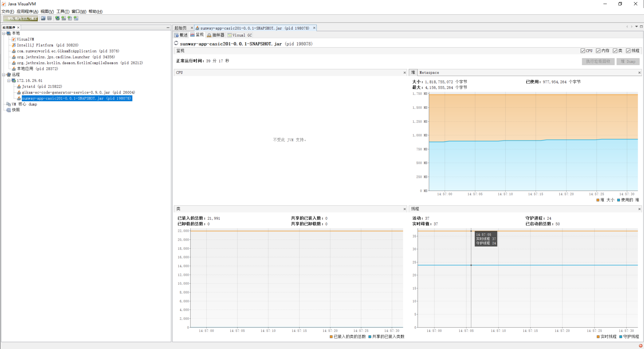Click the VisualVM icon in tree
644x349 pixels.
[14, 39]
